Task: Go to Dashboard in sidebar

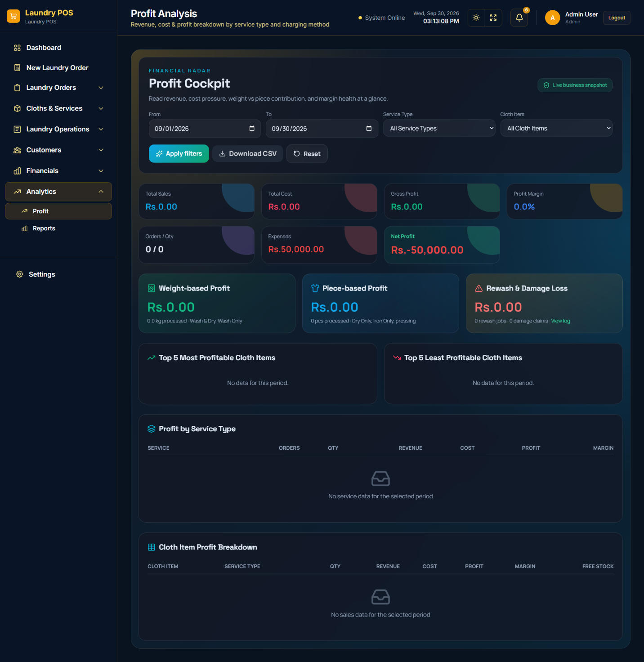Action: pos(58,48)
